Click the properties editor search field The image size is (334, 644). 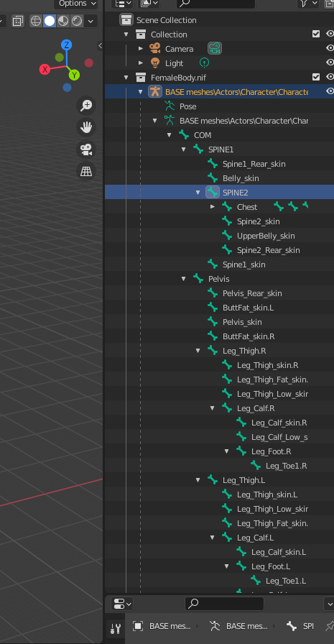(224, 604)
